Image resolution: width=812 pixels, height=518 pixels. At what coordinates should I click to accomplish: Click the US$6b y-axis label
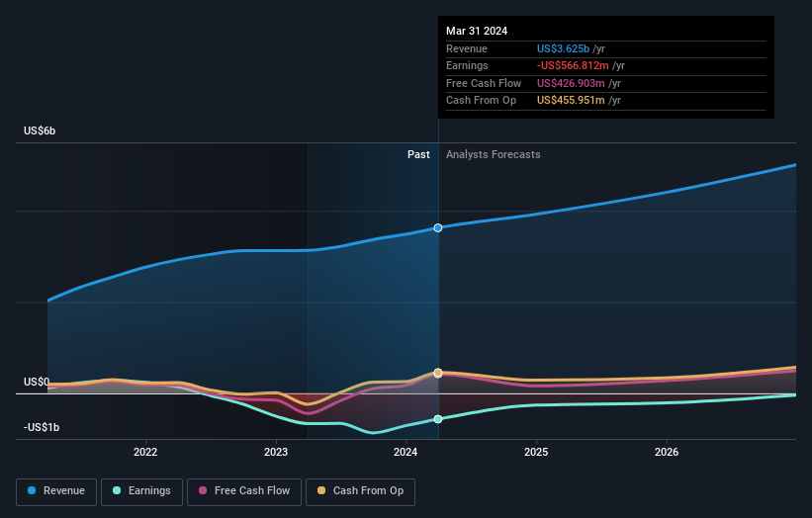click(x=40, y=130)
